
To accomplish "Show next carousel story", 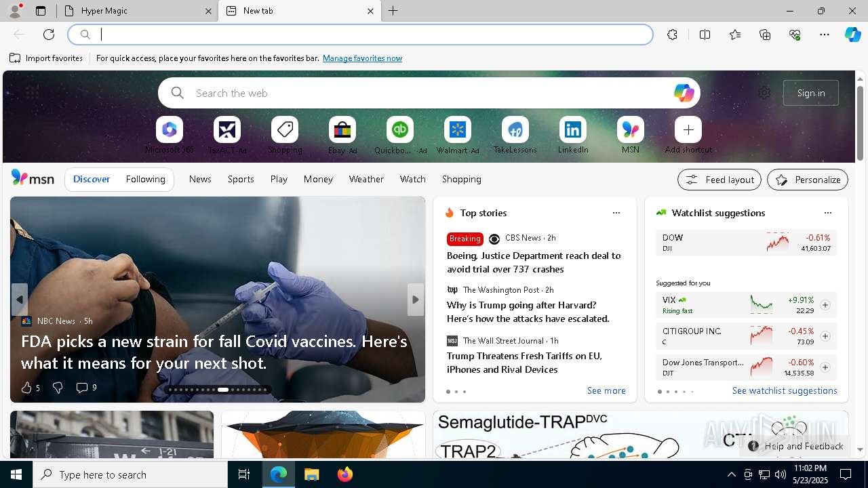I will pos(416,300).
